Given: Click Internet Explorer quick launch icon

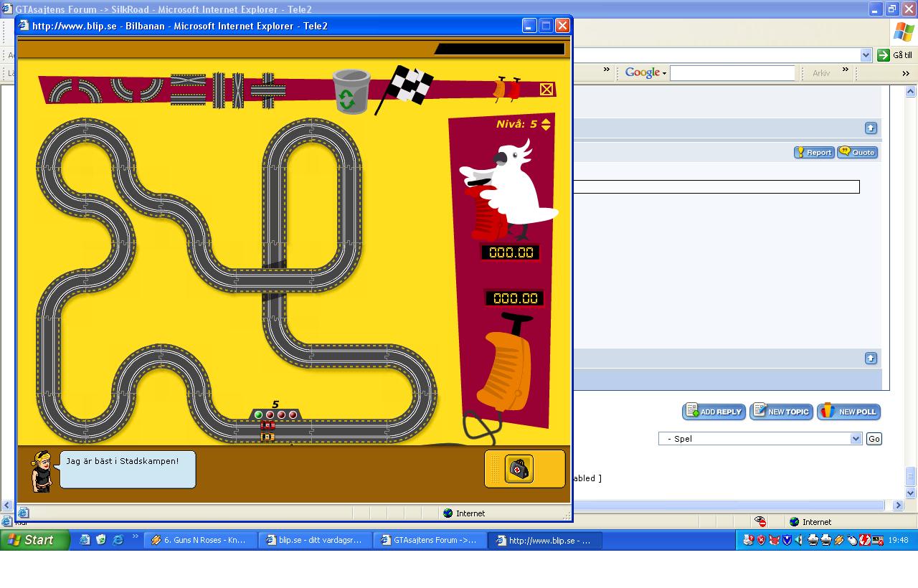Looking at the screenshot, I should coord(118,540).
